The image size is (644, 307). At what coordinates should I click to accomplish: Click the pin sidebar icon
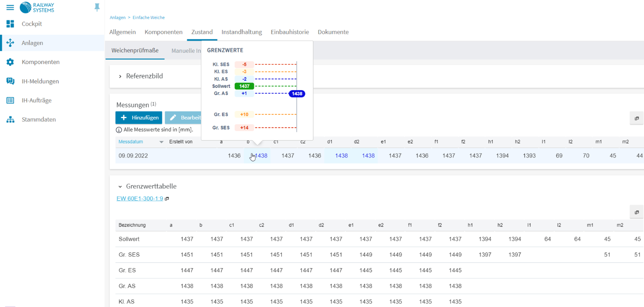(x=97, y=8)
